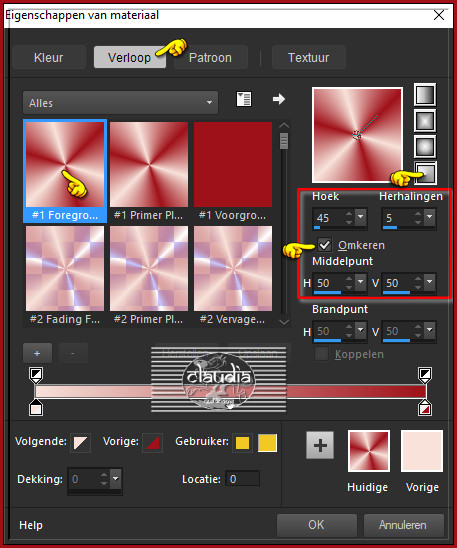The height and width of the screenshot is (548, 457).
Task: Click the list view options icon
Action: click(244, 99)
